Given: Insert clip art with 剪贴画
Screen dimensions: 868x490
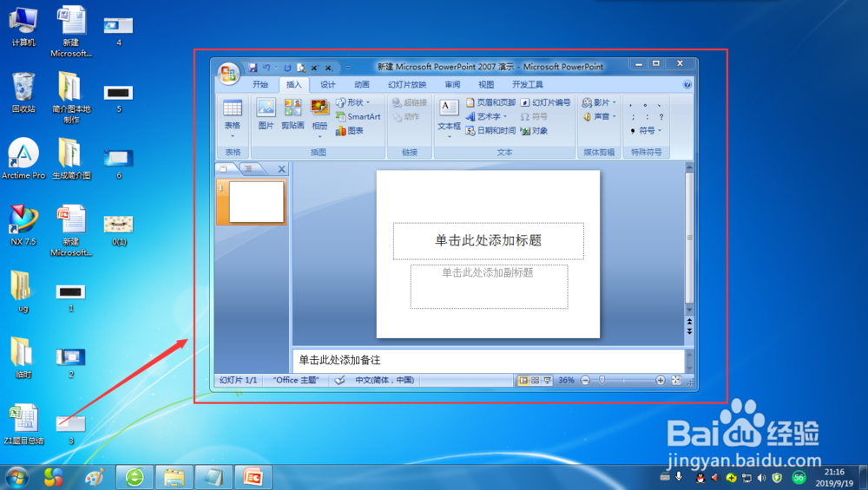Looking at the screenshot, I should tap(293, 114).
